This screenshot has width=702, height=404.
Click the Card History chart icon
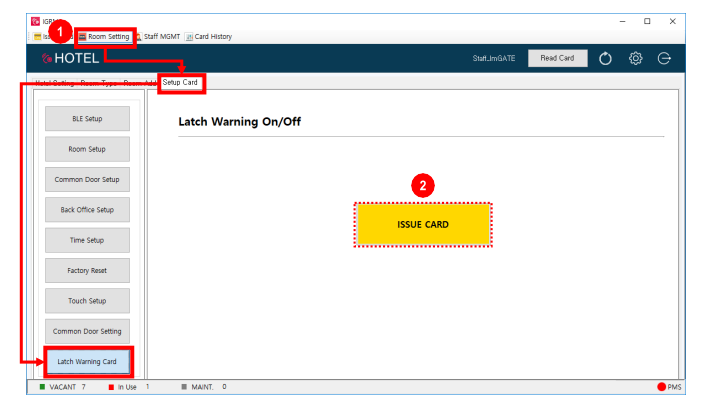189,37
